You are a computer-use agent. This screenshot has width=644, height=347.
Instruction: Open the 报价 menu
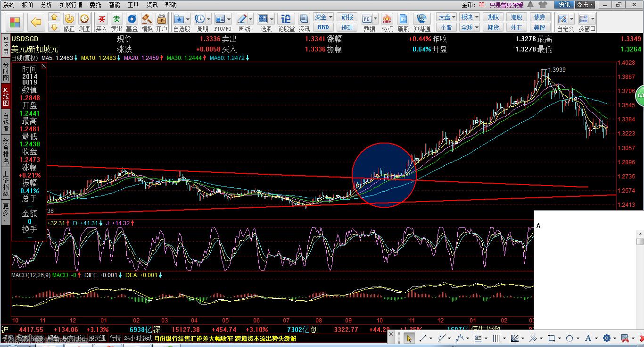pyautogui.click(x=28, y=5)
